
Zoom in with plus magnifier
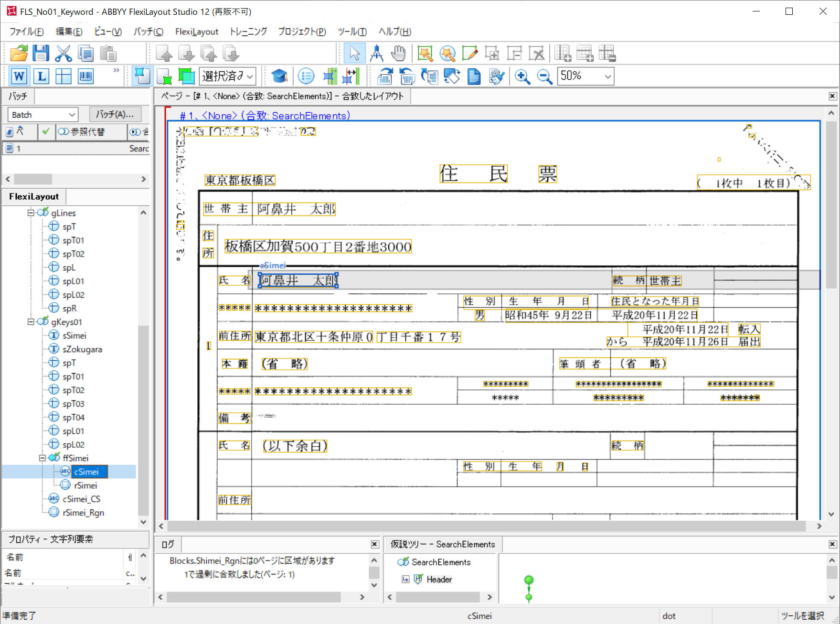522,76
